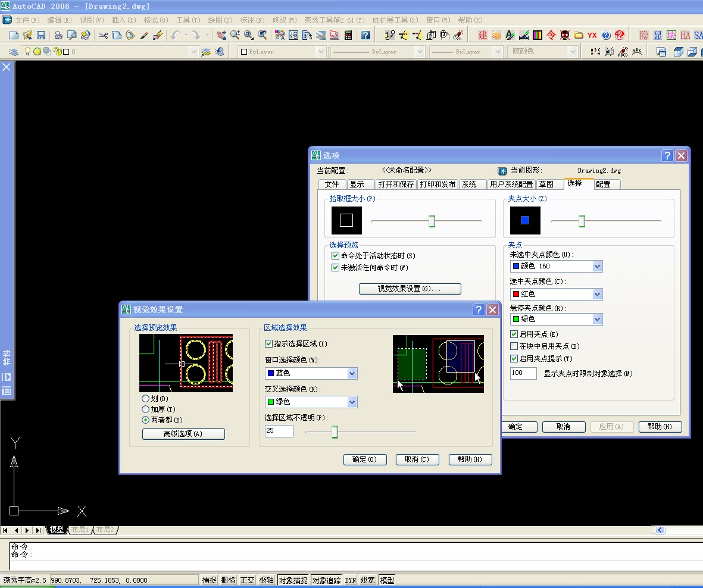This screenshot has width=703, height=588.
Task: Click the 显 show icon
Action: point(658,35)
